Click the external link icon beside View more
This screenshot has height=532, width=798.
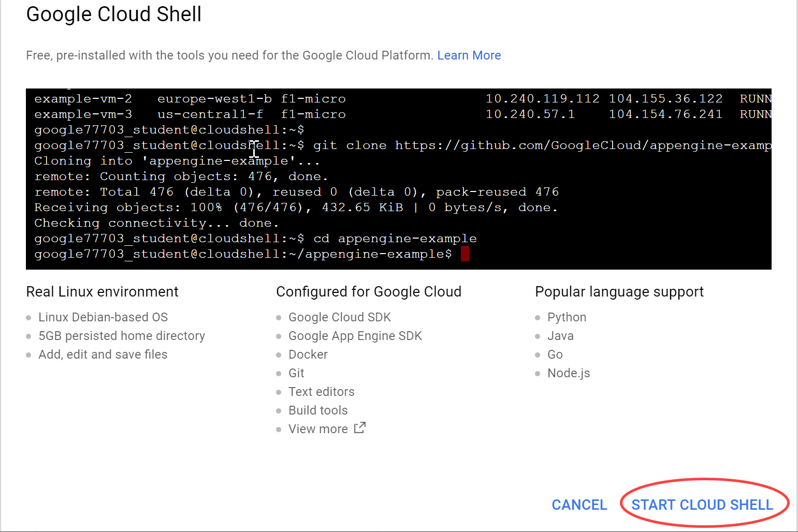[x=360, y=428]
